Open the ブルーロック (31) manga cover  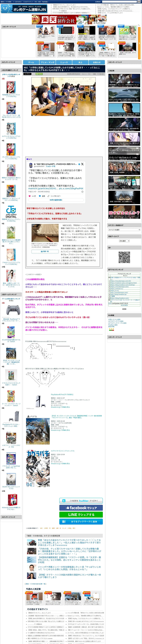(11, 108)
